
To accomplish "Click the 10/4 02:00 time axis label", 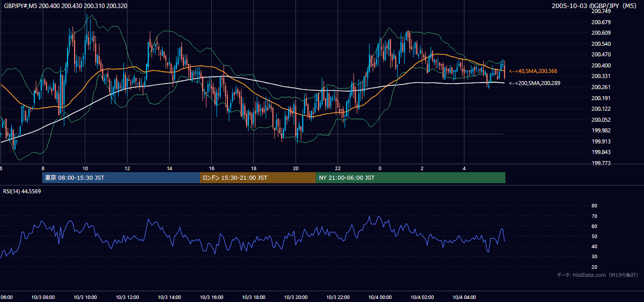I will pyautogui.click(x=422, y=297).
